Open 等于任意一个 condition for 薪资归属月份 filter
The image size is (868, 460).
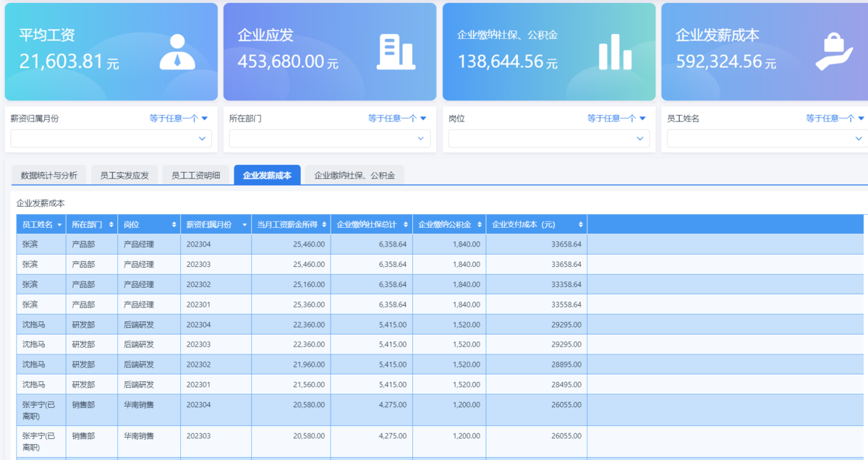(179, 119)
